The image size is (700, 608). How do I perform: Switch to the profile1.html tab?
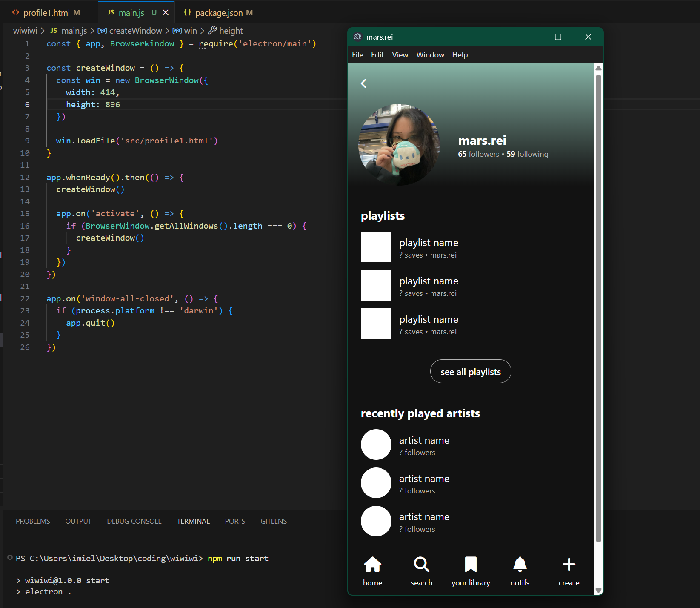[46, 13]
